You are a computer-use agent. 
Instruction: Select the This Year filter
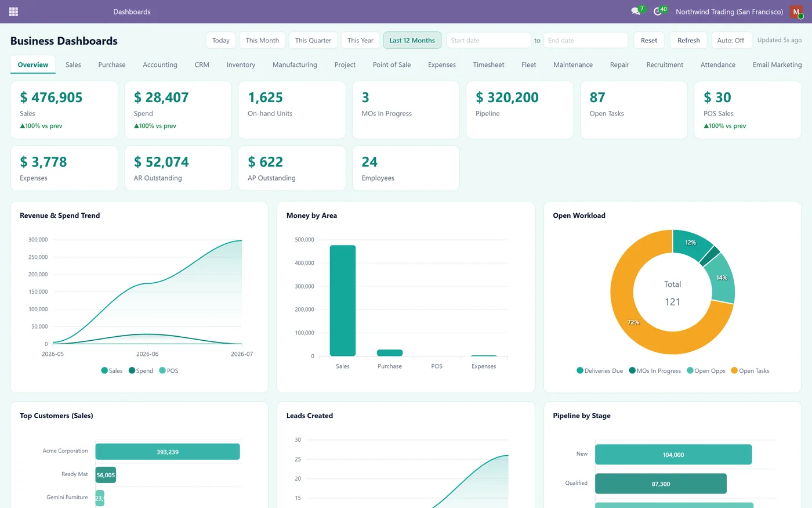[x=360, y=40]
